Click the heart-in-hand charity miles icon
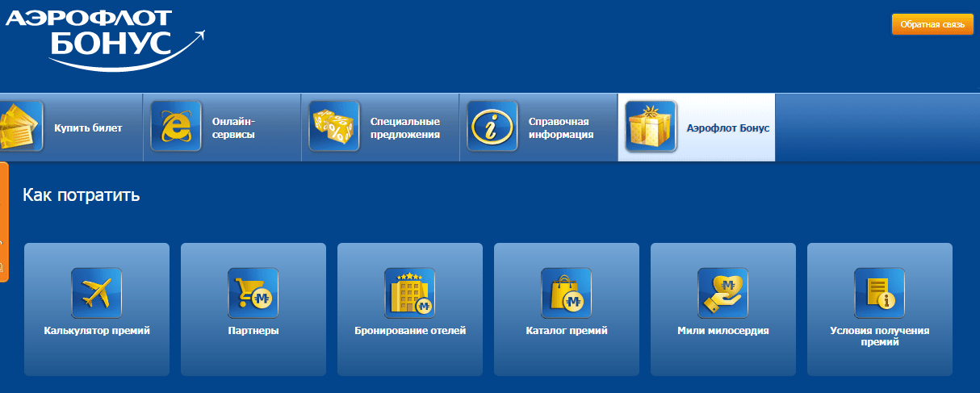 [x=723, y=293]
